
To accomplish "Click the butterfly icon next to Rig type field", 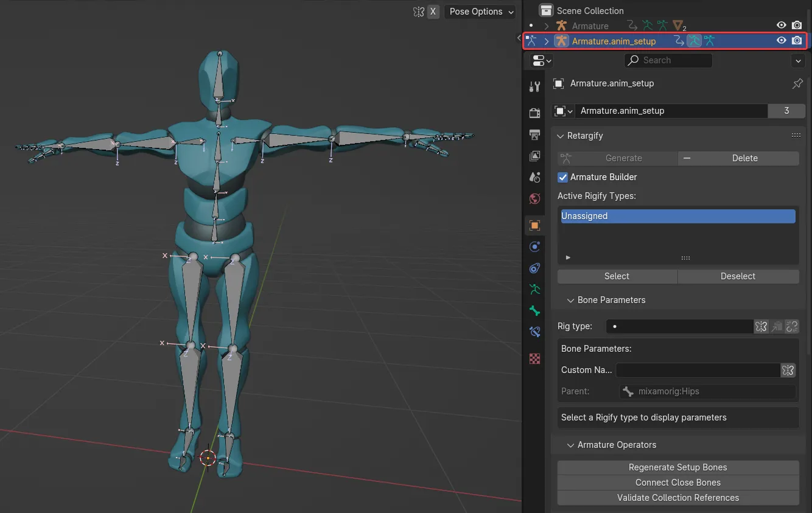I will (x=761, y=326).
